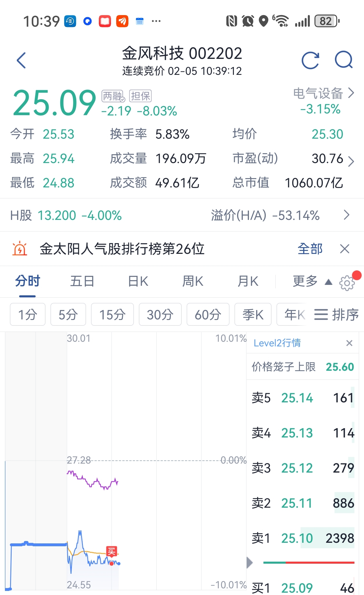Tap the orange bird app notification icon
The image size is (364, 595).
122,21
